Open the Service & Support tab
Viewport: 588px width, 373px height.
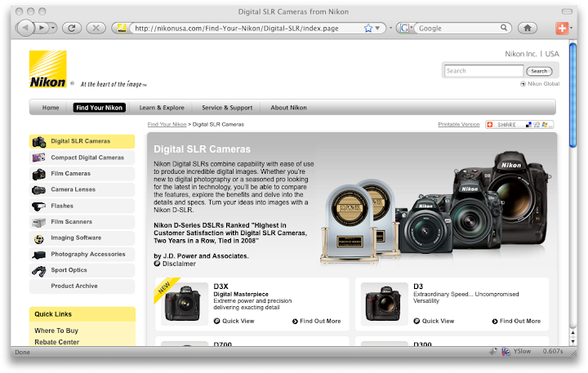[227, 108]
